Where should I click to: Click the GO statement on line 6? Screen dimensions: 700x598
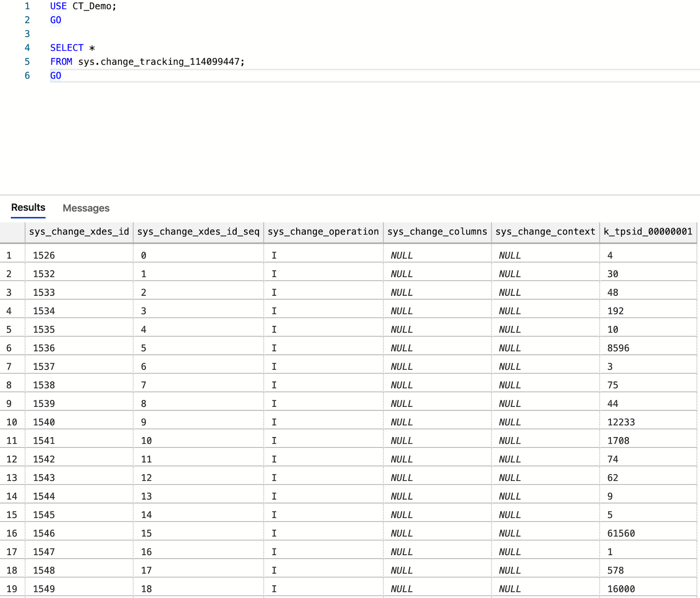[56, 75]
